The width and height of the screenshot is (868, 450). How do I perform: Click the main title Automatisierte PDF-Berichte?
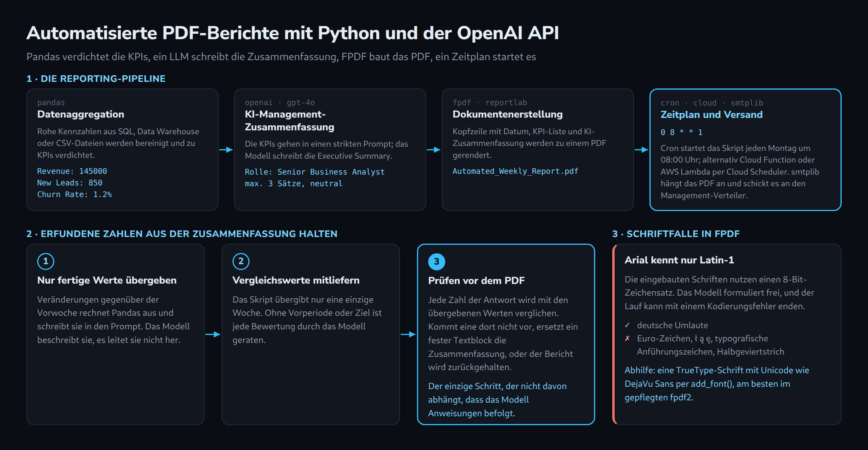point(293,33)
